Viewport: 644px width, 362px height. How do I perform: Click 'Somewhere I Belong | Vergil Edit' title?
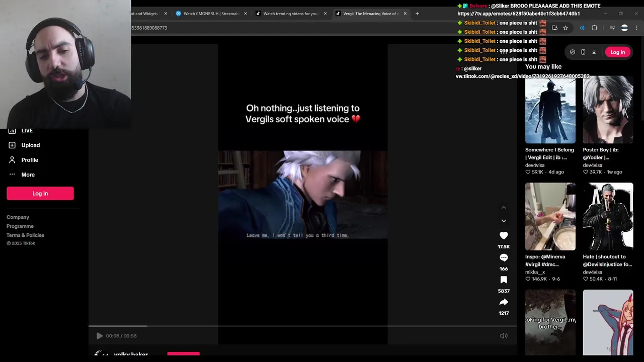pos(549,153)
